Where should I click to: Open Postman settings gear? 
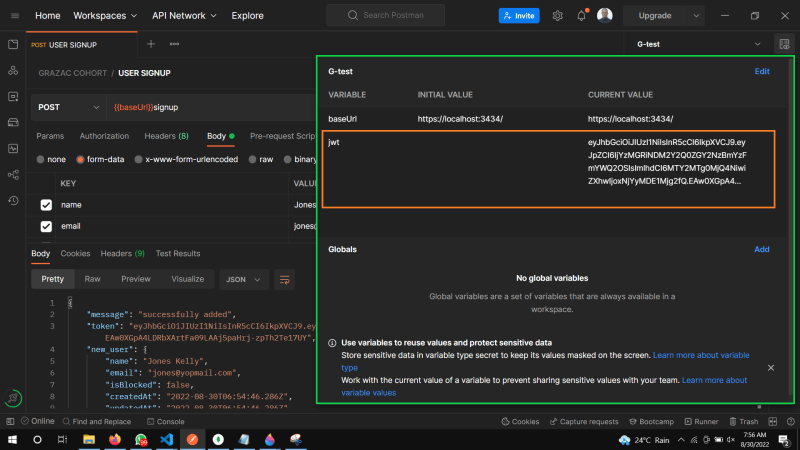pyautogui.click(x=557, y=16)
